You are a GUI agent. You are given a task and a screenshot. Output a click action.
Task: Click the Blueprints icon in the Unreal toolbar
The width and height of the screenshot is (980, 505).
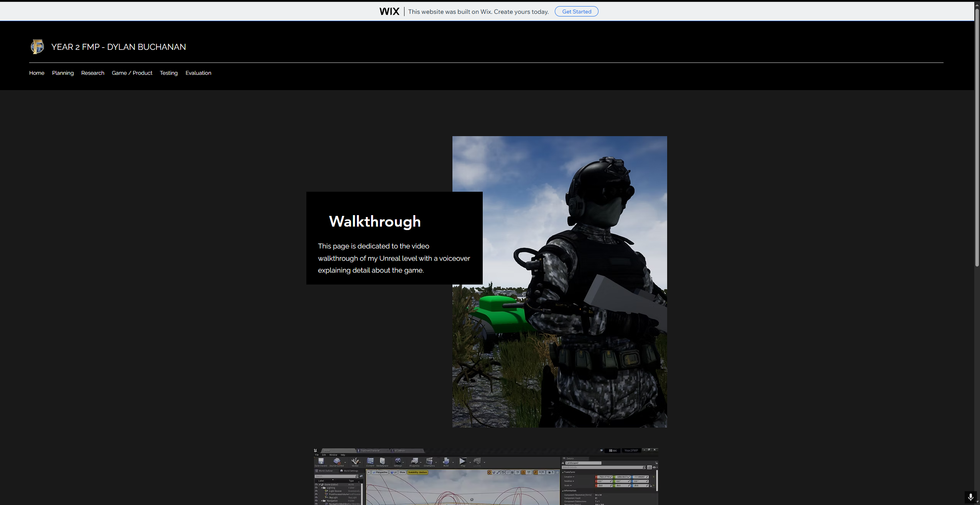tap(414, 461)
